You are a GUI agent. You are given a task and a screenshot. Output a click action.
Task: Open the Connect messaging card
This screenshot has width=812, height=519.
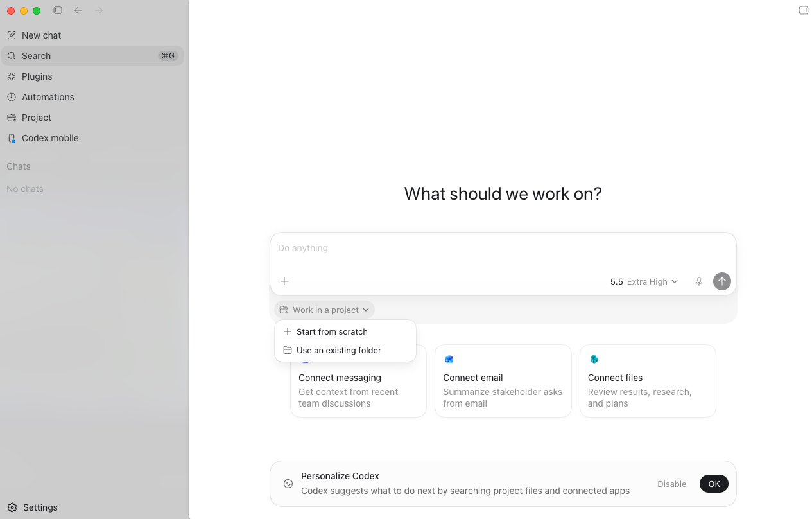click(x=358, y=381)
